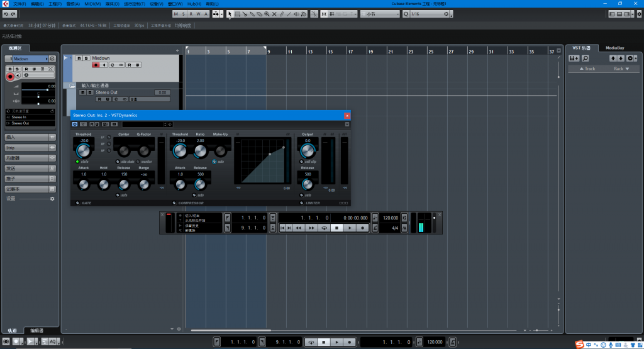This screenshot has height=349, width=644.
Task: Record-enable the Mixdown track
Action: (96, 65)
